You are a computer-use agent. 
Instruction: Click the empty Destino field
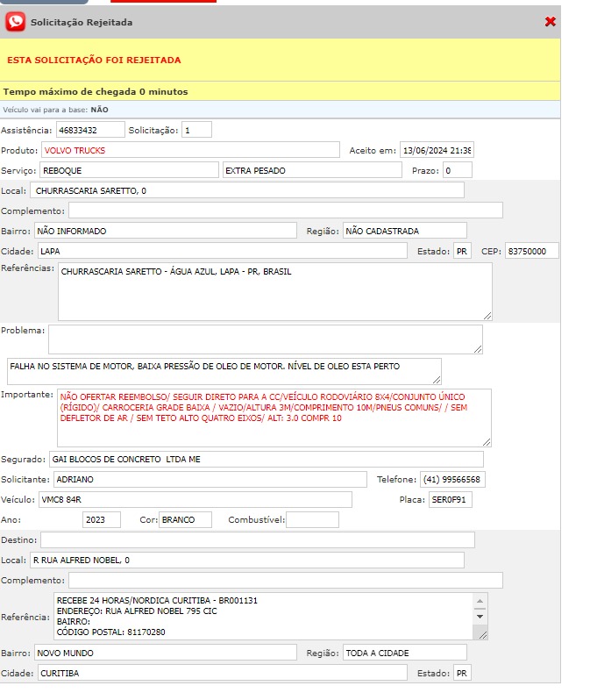click(x=257, y=539)
